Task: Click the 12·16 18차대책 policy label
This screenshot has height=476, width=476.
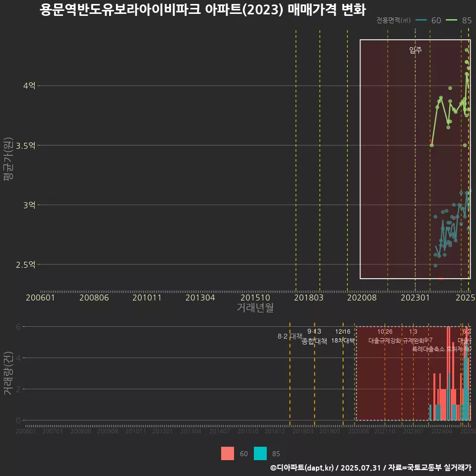Action: pos(343,336)
